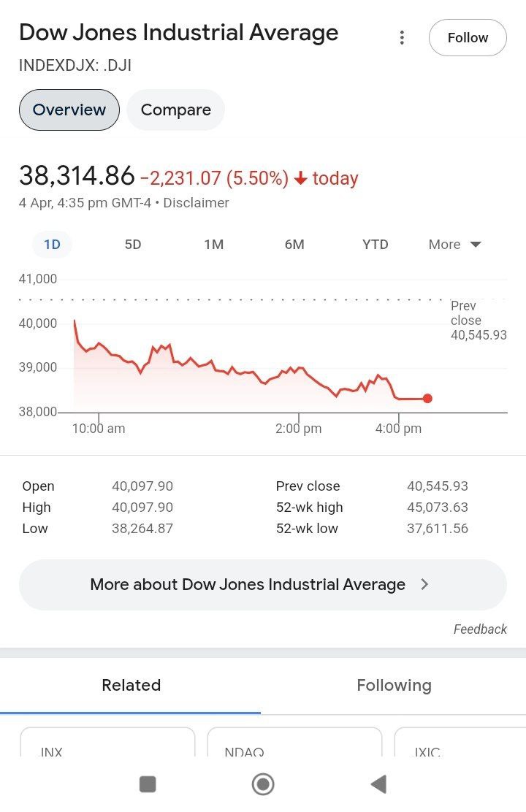Viewport: 526px width, 812px height.
Task: Show the 6M chart range
Action: (294, 245)
